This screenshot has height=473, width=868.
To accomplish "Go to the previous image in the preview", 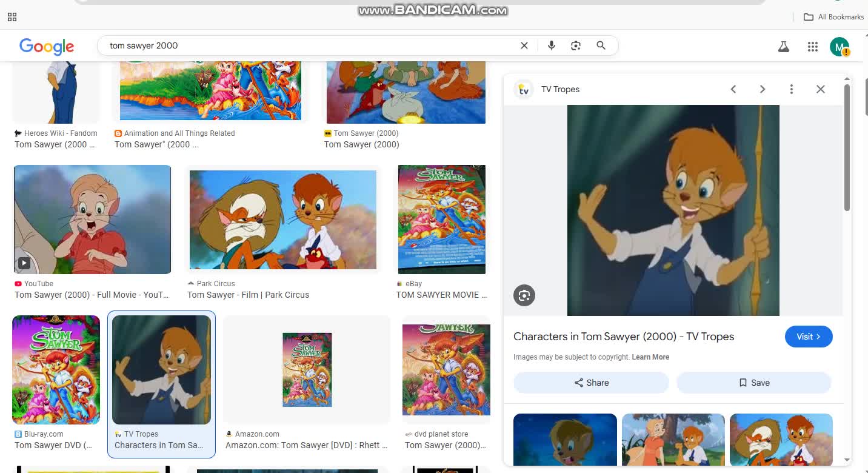I will pyautogui.click(x=733, y=89).
